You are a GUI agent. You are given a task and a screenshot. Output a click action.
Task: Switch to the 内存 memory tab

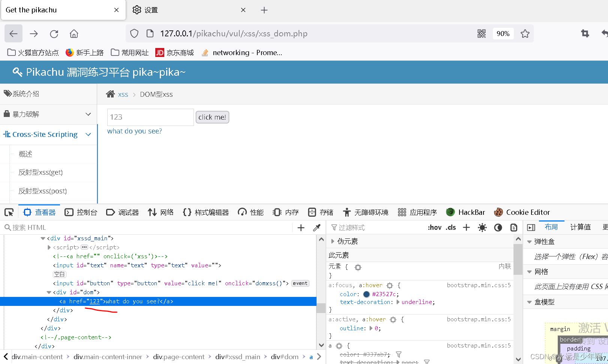pyautogui.click(x=286, y=213)
